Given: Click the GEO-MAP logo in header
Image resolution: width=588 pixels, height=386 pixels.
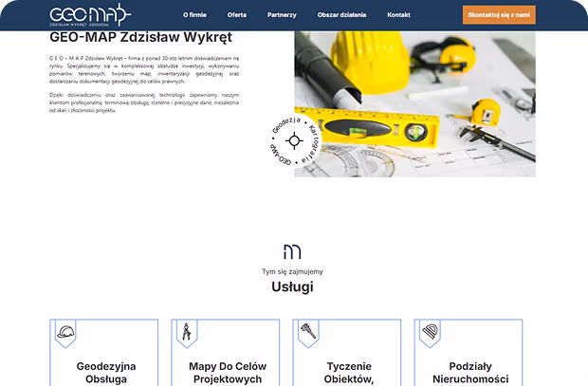Looking at the screenshot, I should tap(90, 15).
